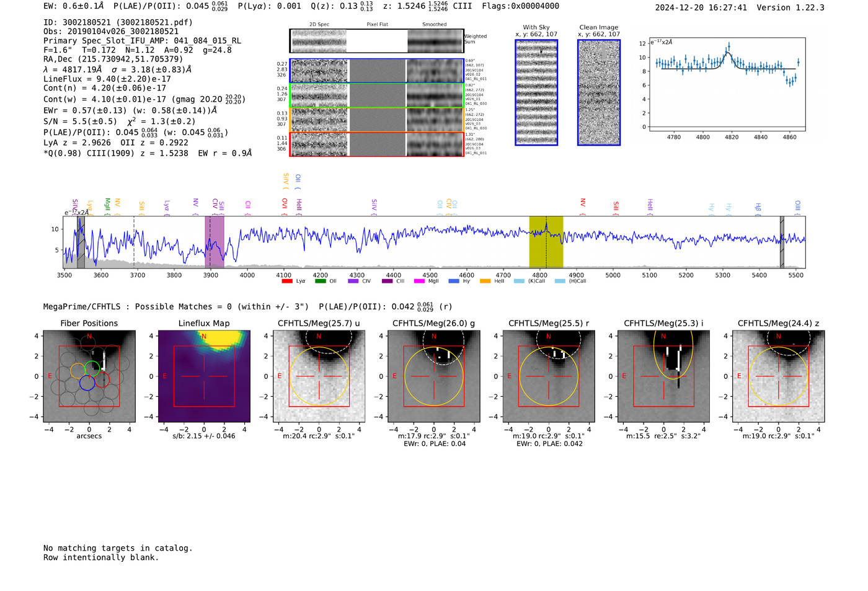Viewport: 868px width, 591px height.
Task: Select the green-bordered fiber spectrum row
Action: point(377,96)
